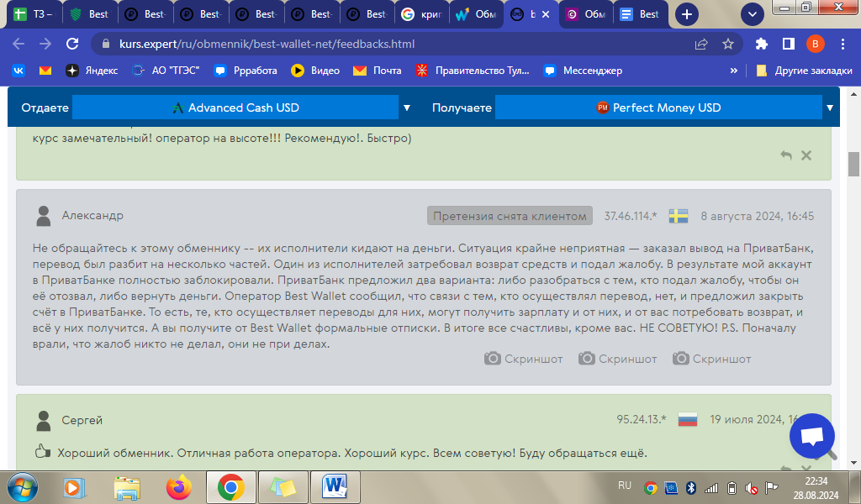Reload the page with the refresh icon
The image size is (861, 504).
click(x=72, y=44)
